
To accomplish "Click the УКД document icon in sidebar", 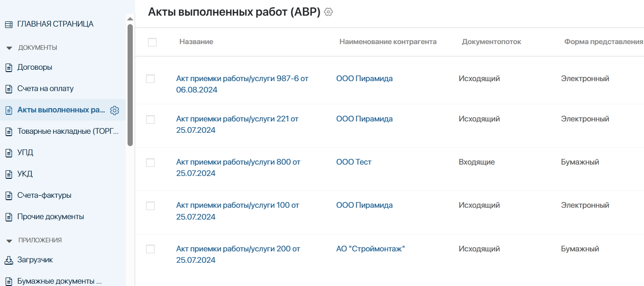I will 8,174.
